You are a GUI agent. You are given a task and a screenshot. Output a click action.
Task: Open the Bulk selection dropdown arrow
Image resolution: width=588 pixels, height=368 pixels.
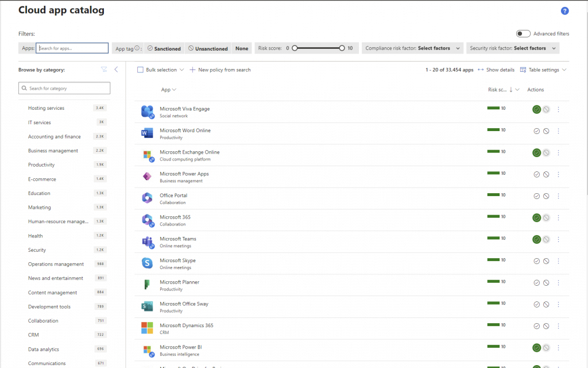[182, 70]
